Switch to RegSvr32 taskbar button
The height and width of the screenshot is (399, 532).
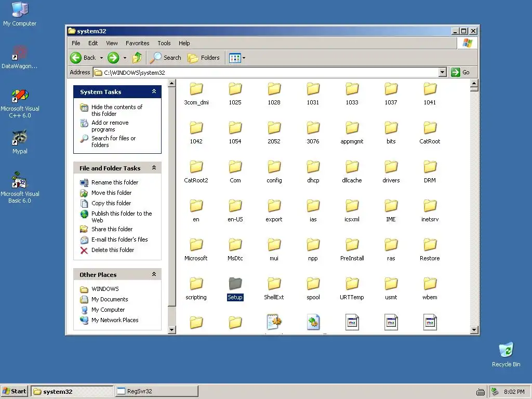(x=156, y=391)
